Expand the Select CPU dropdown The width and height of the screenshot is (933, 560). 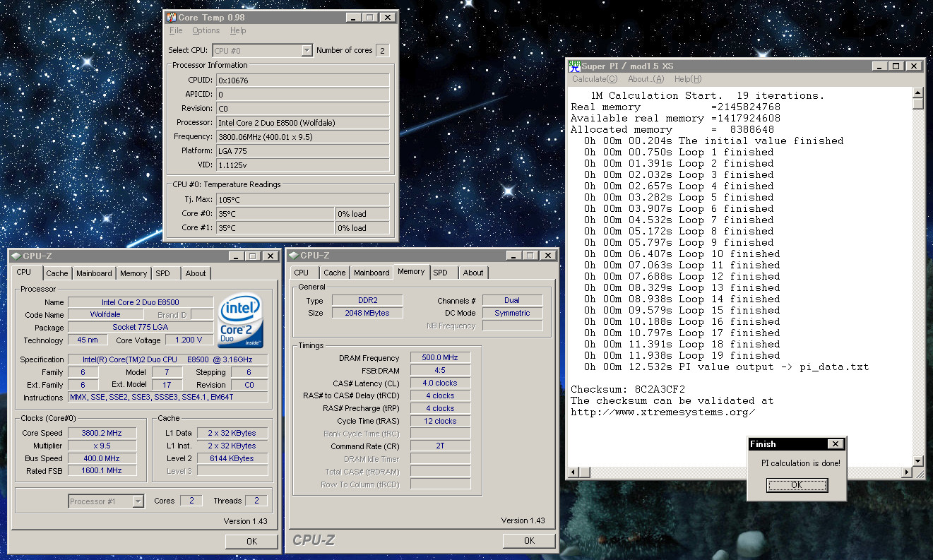[x=307, y=50]
